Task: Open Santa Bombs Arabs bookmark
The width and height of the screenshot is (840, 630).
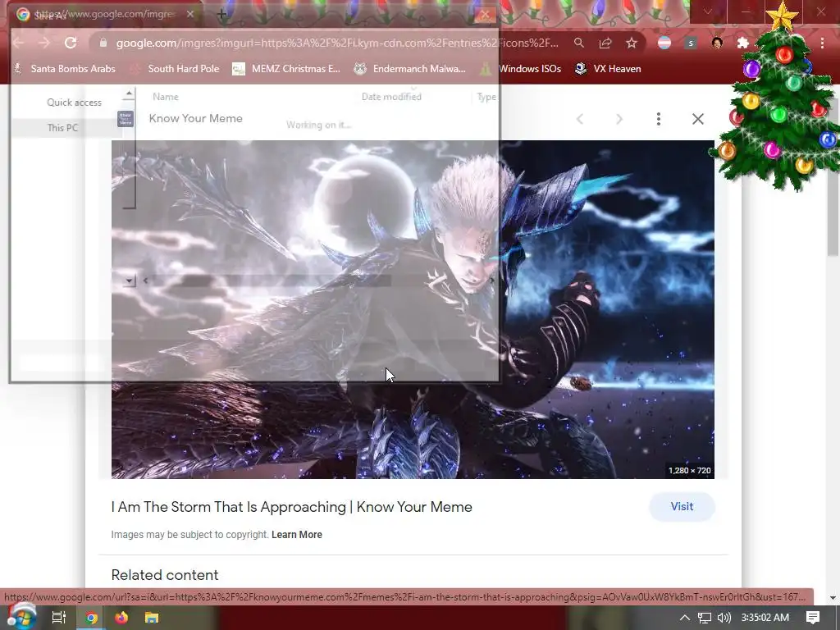Action: point(65,69)
